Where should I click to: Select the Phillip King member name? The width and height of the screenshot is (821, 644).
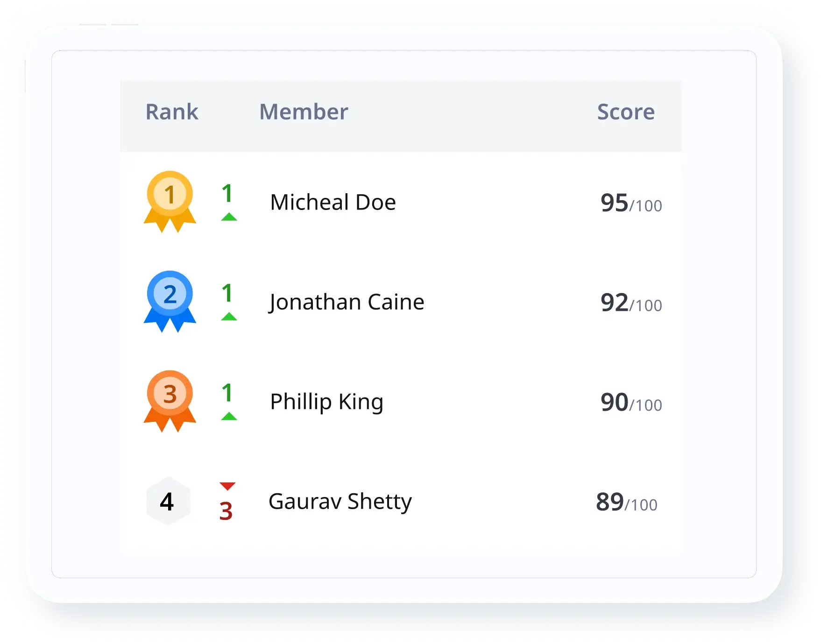(327, 402)
